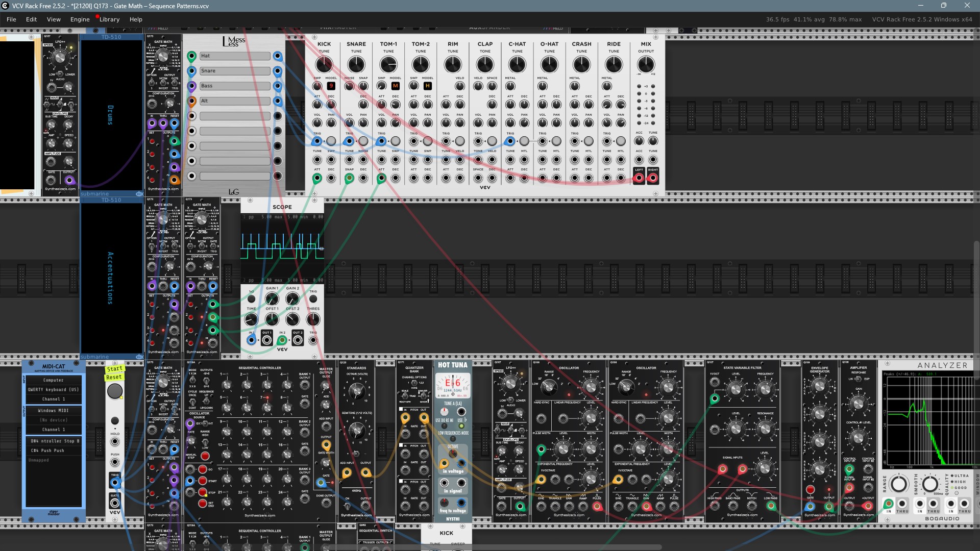This screenshot has height=551, width=980.
Task: Flip oscillator source EXT / INT switch
Action: 204,423
